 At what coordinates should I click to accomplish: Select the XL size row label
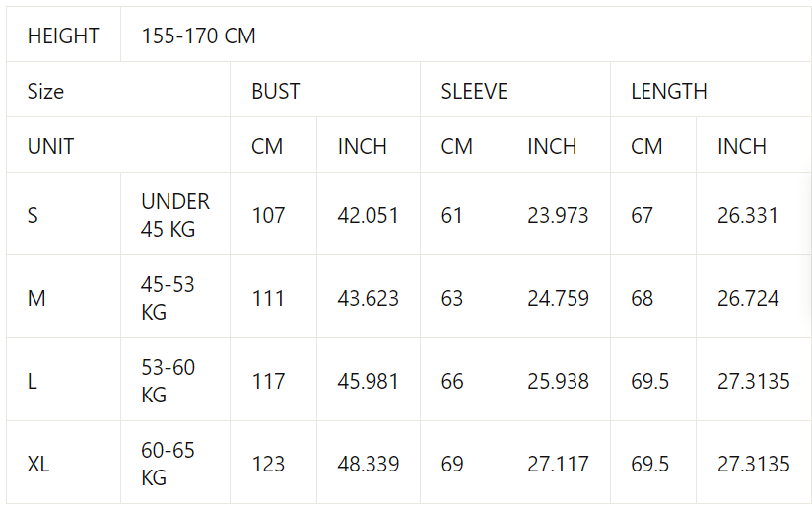pos(38,464)
